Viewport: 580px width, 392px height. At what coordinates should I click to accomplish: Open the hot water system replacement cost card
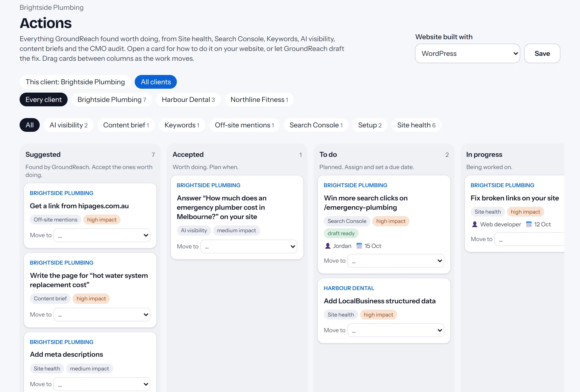tap(89, 280)
